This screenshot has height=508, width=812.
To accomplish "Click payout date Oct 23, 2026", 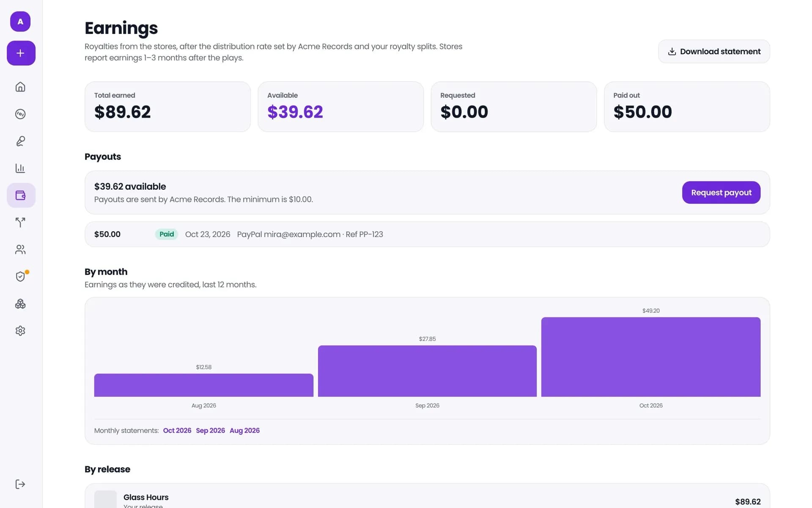I will click(208, 234).
